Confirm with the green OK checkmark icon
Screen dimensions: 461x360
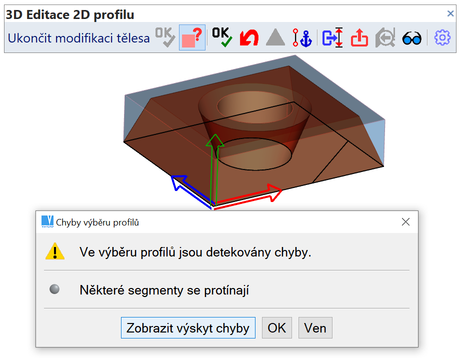[x=222, y=37]
